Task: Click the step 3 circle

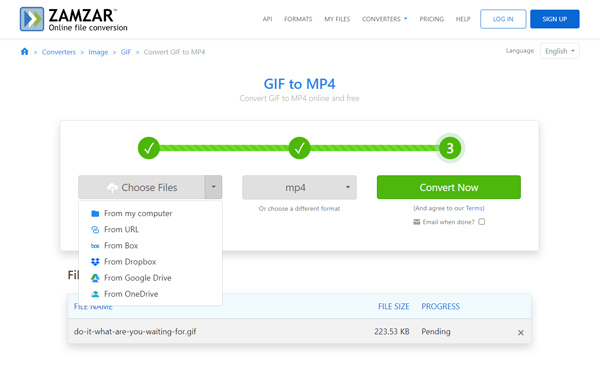Action: (450, 148)
